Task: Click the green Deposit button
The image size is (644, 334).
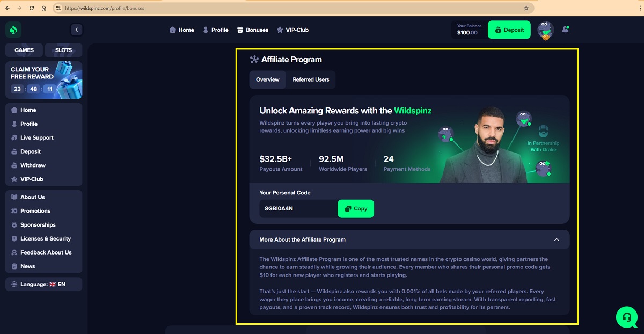Action: (509, 30)
